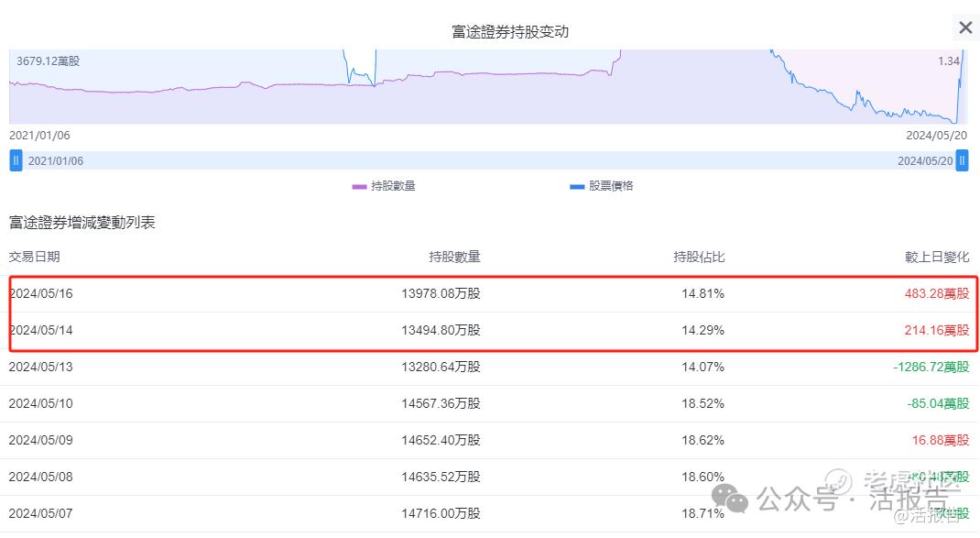Image resolution: width=980 pixels, height=538 pixels.
Task: Click the 18.60% ratio for 2024/05/08
Action: click(702, 477)
